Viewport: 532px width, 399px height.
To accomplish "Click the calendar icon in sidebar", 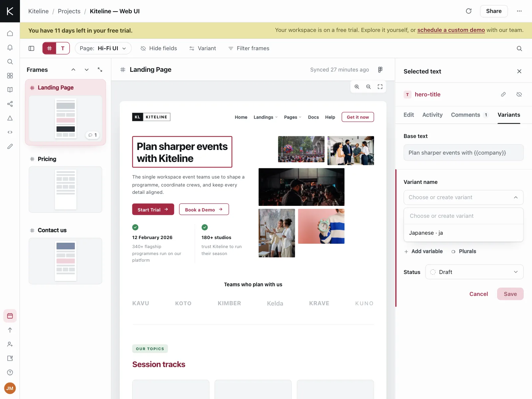I will point(10,316).
